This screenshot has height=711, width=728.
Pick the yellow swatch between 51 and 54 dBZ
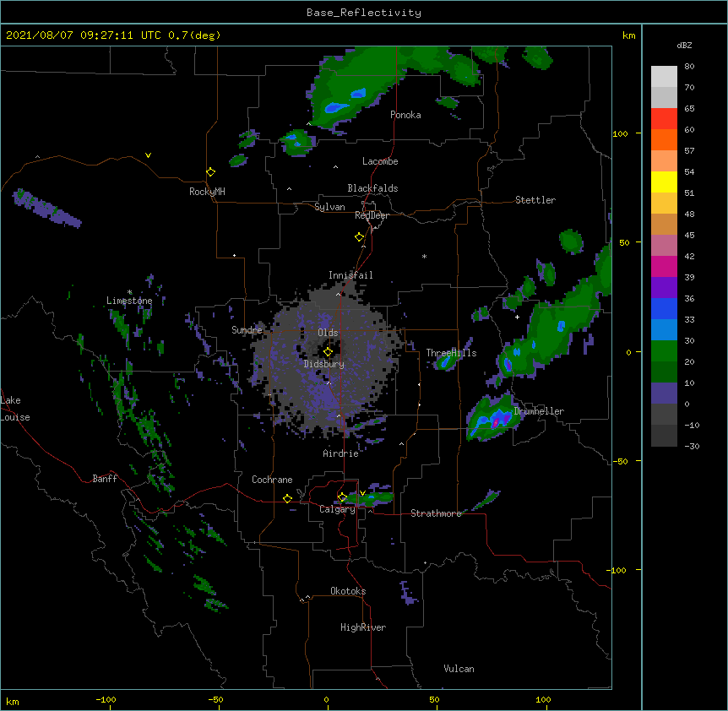(664, 182)
